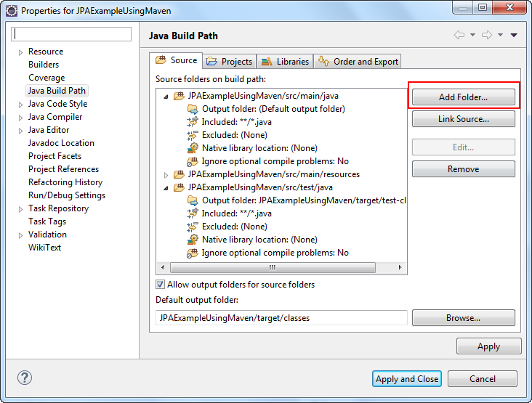Select Run/Debug Settings in the tree
This screenshot has width=532, height=403.
coord(67,195)
